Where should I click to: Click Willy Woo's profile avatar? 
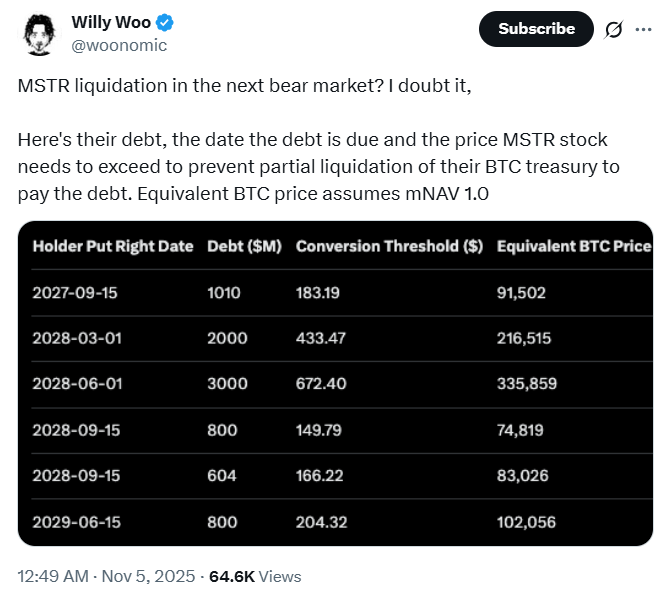(39, 34)
